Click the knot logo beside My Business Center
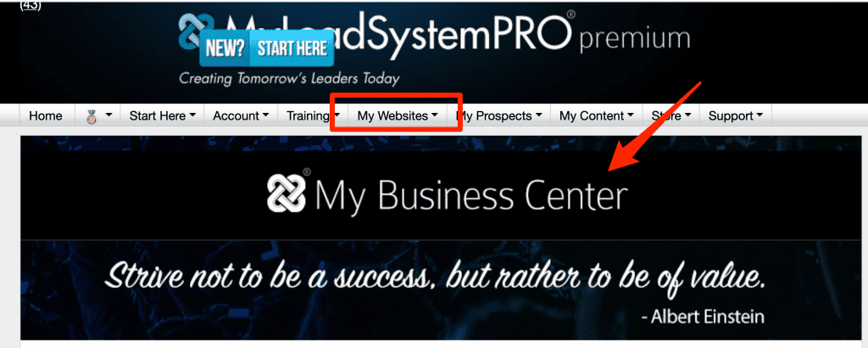The image size is (868, 348). (287, 194)
